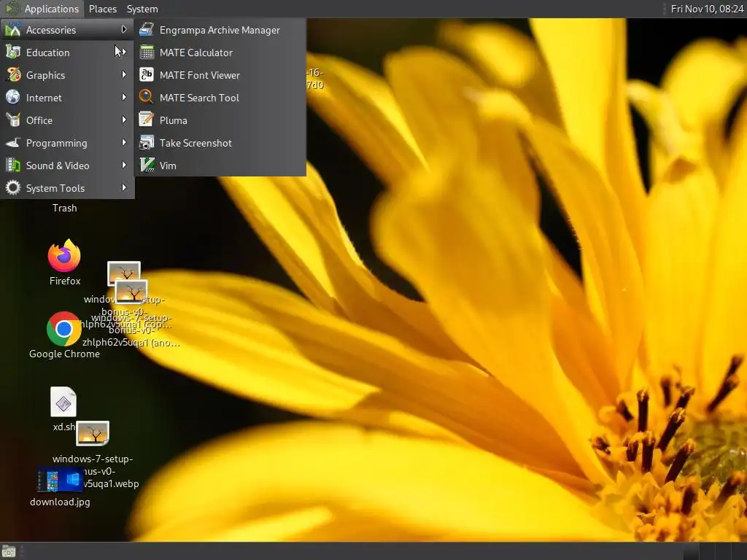Choose MATE Calculator menu label
The image size is (747, 560).
click(196, 52)
